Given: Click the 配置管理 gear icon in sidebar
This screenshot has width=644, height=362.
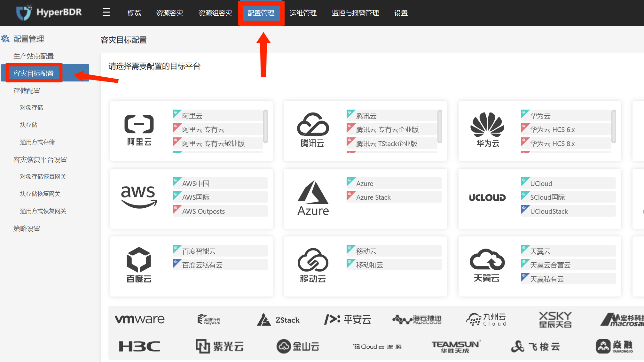Looking at the screenshot, I should (5, 39).
